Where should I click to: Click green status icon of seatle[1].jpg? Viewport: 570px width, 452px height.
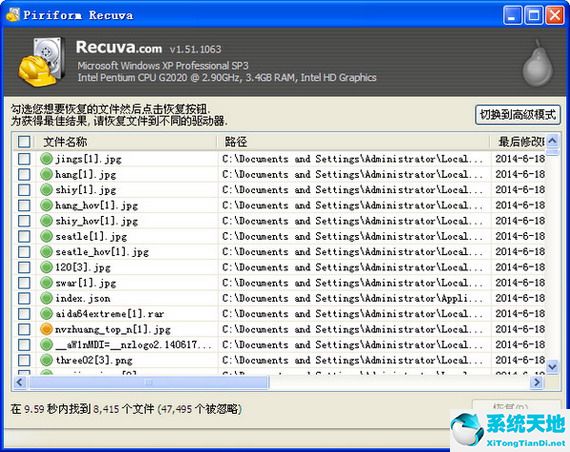click(x=47, y=236)
